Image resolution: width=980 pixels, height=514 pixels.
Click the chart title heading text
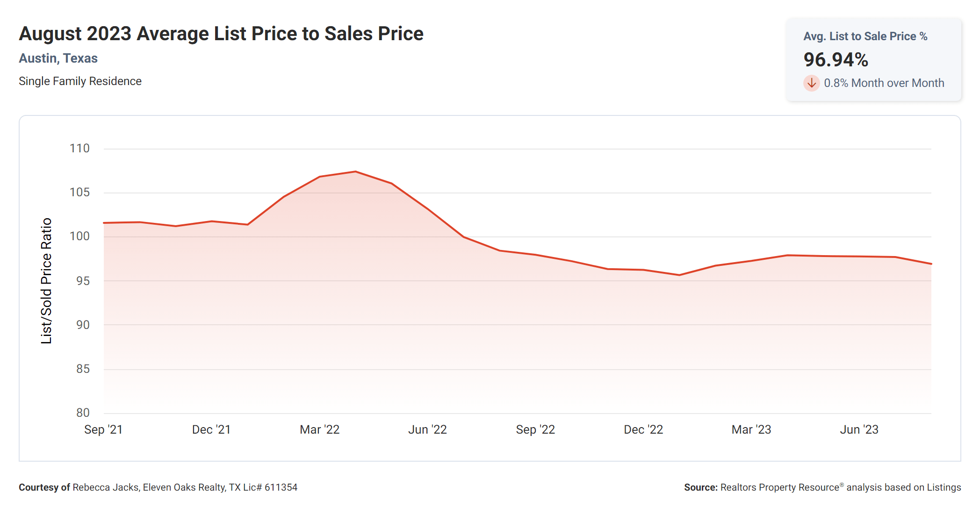[221, 34]
